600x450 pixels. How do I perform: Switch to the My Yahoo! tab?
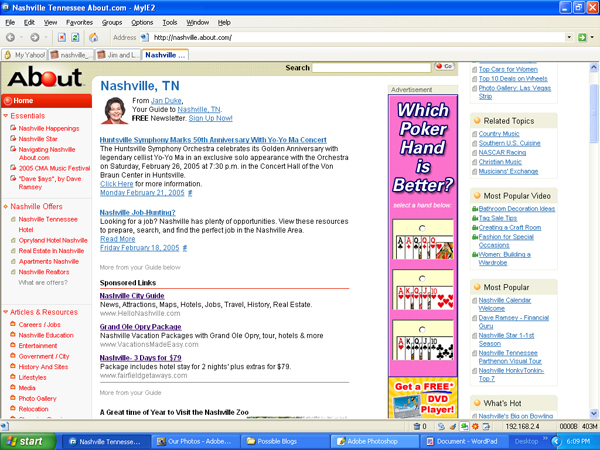point(24,55)
